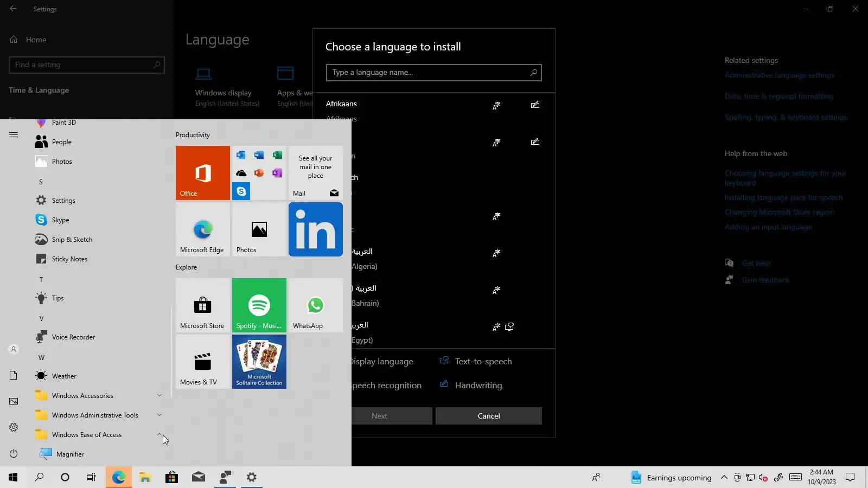Launch Sticky Notes app
Viewport: 868px width, 488px height.
click(x=98, y=259)
